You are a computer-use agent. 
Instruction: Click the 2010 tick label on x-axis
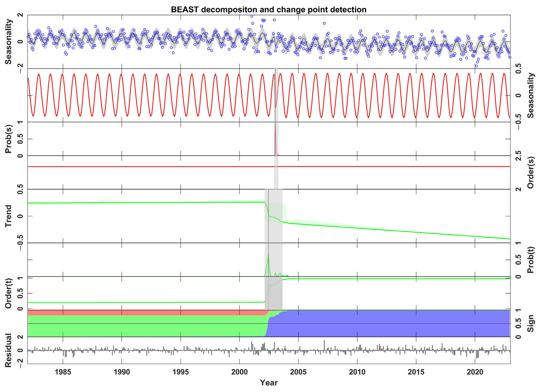pos(357,372)
